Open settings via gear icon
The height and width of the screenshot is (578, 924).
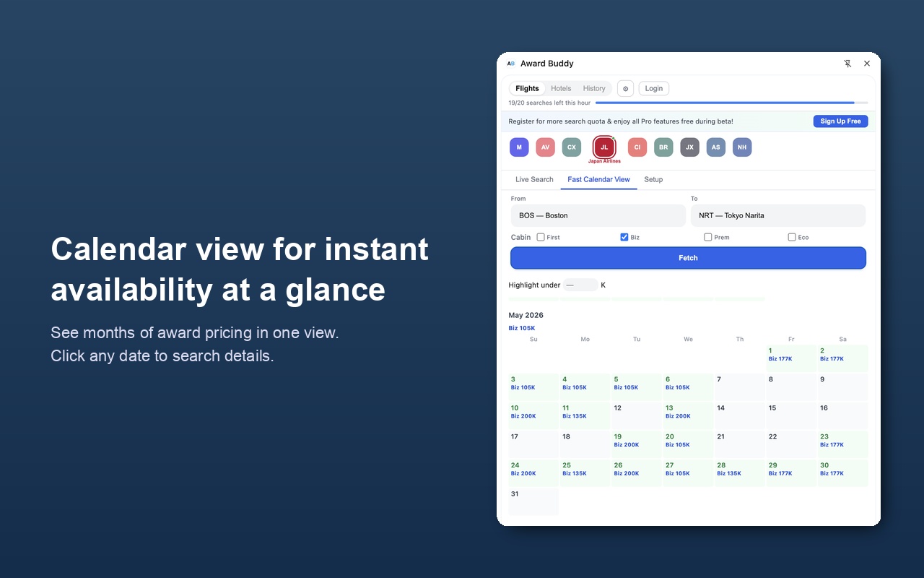click(x=625, y=89)
